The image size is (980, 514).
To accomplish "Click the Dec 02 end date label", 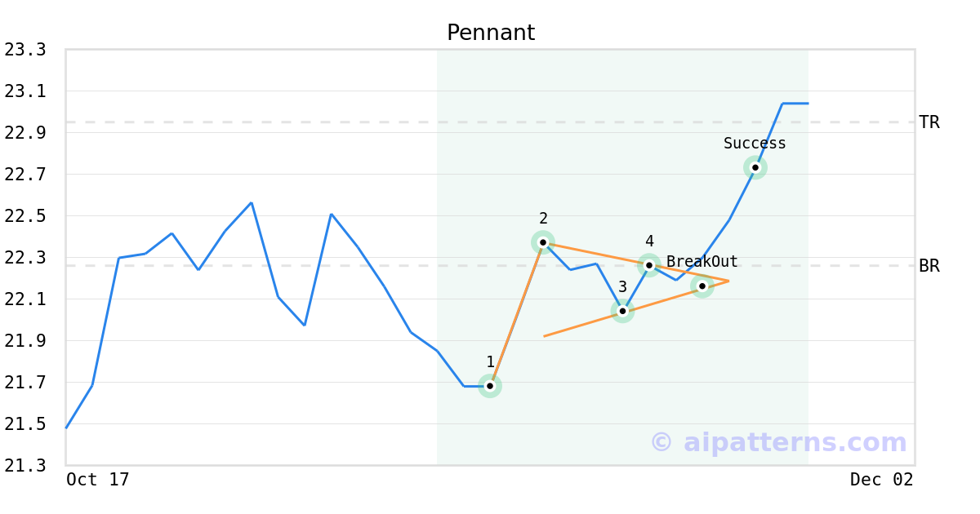I will click(881, 480).
